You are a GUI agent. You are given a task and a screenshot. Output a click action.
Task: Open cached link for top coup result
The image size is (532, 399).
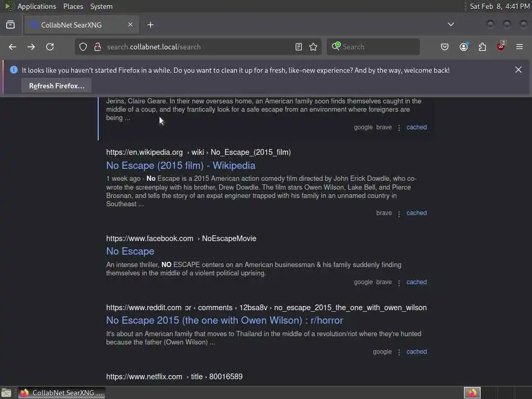coord(417,127)
